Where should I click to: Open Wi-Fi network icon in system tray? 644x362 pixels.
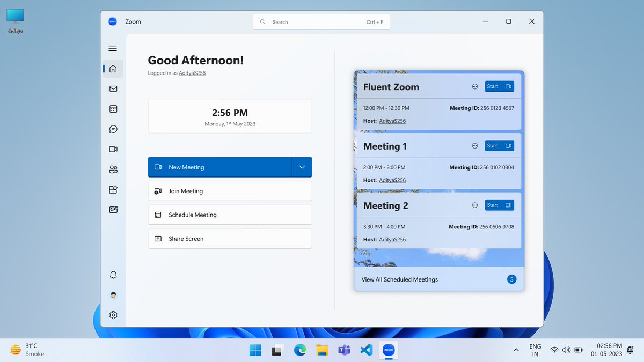[554, 350]
